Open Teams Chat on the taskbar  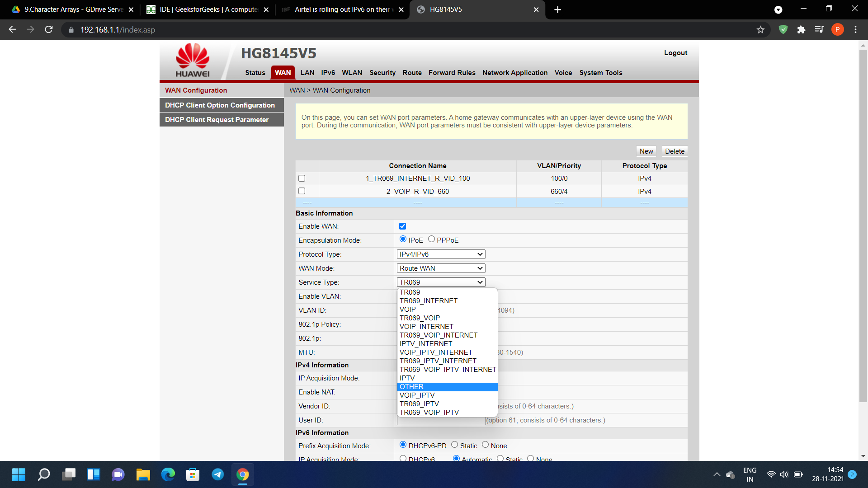pyautogui.click(x=118, y=474)
